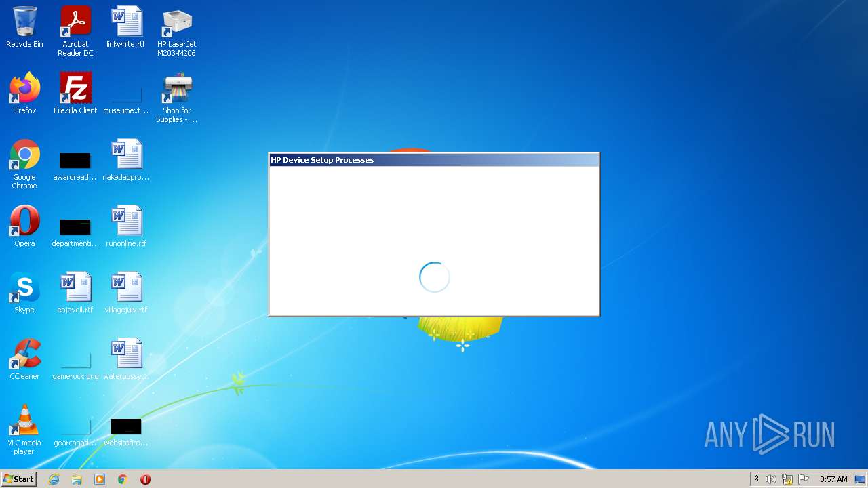Select the linkwhite.rtf document icon
This screenshot has width=868, height=488.
[x=126, y=27]
